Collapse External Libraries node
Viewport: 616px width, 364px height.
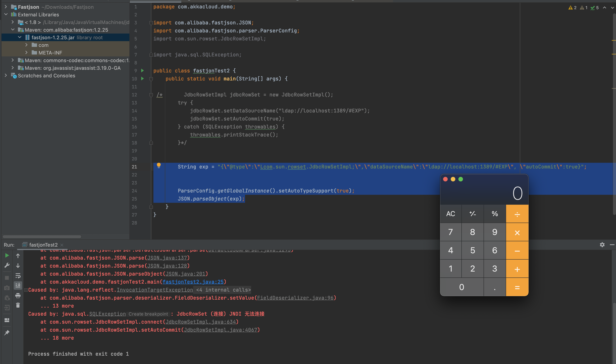click(6, 14)
